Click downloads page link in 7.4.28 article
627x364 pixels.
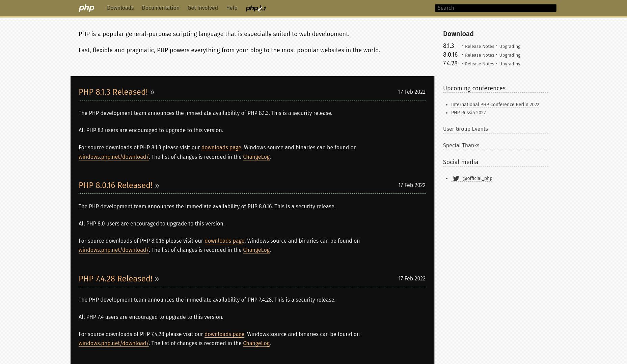(224, 334)
